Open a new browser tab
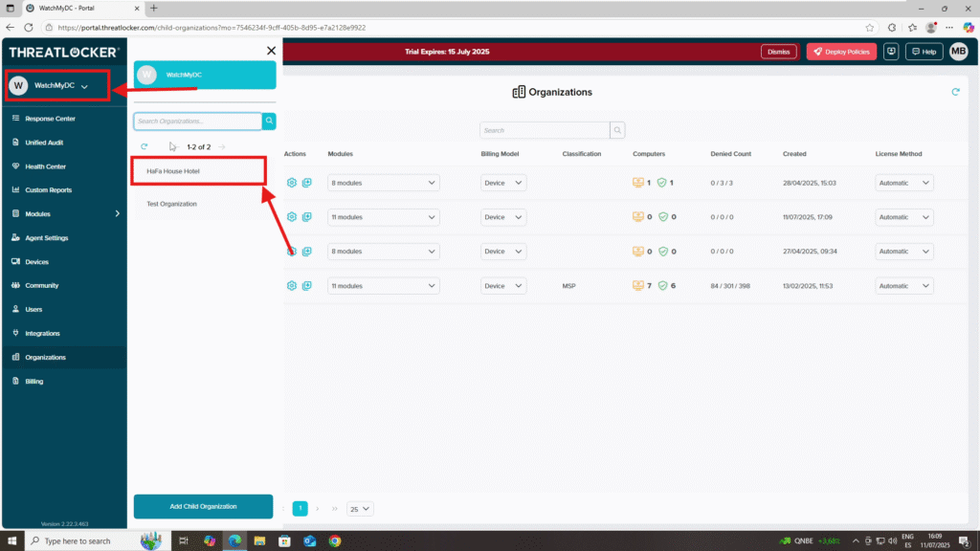The image size is (980, 551). point(154,8)
